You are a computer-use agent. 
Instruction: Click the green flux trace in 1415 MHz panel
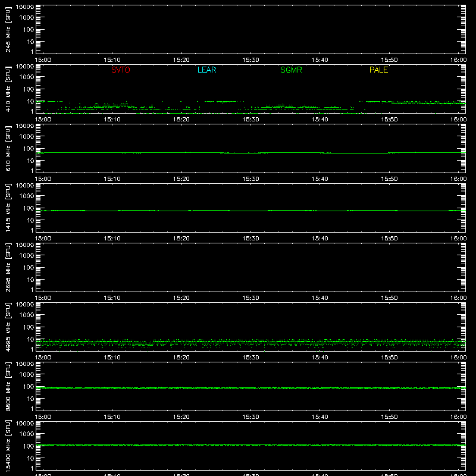(250, 211)
